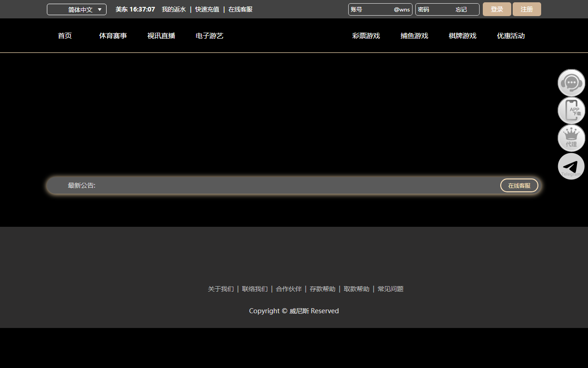Go to 首页 home page
588x368 pixels.
pyautogui.click(x=65, y=36)
